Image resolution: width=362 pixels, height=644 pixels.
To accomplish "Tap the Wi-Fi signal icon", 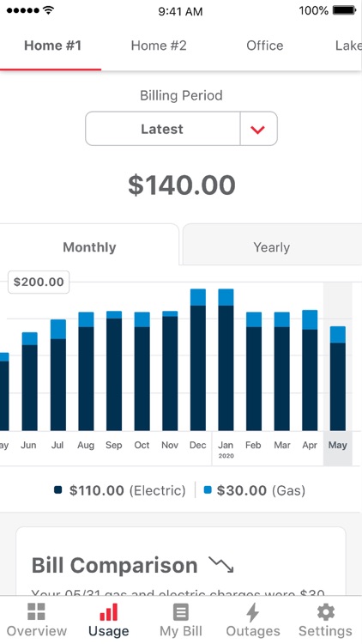I will (x=48, y=10).
